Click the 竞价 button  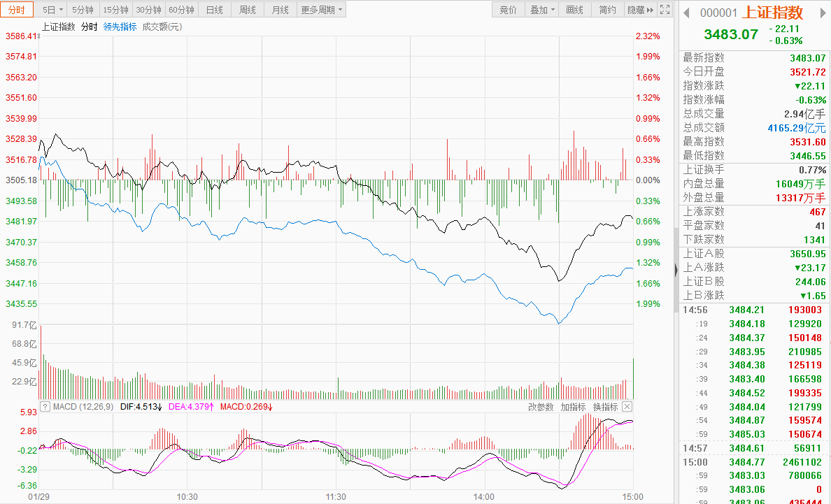coord(508,10)
